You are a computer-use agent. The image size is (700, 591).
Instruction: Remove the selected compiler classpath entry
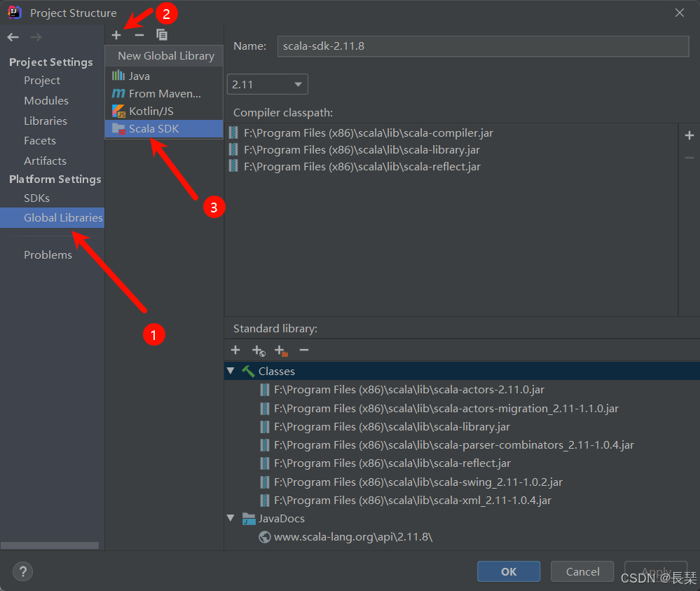(x=689, y=158)
